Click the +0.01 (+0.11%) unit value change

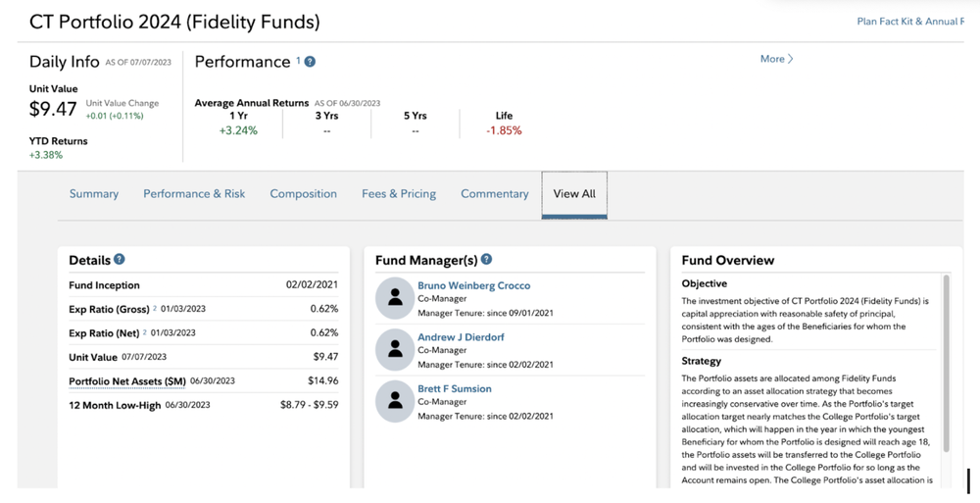(115, 116)
